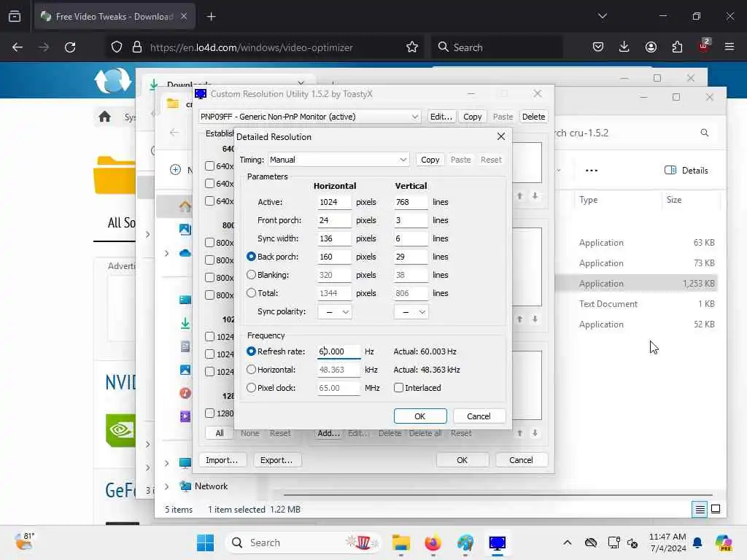Image resolution: width=747 pixels, height=560 pixels.
Task: Open File Explorer from the taskbar
Action: click(x=401, y=542)
